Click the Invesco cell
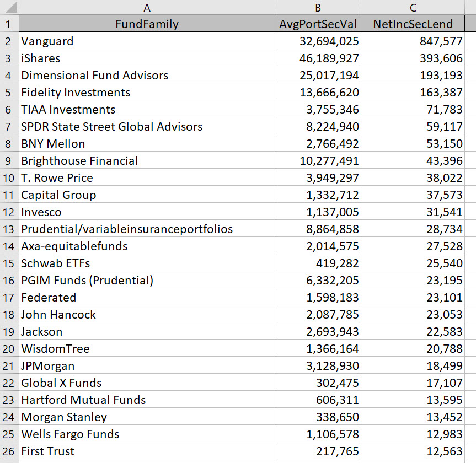Screen dimensions: 476x463 coord(147,212)
